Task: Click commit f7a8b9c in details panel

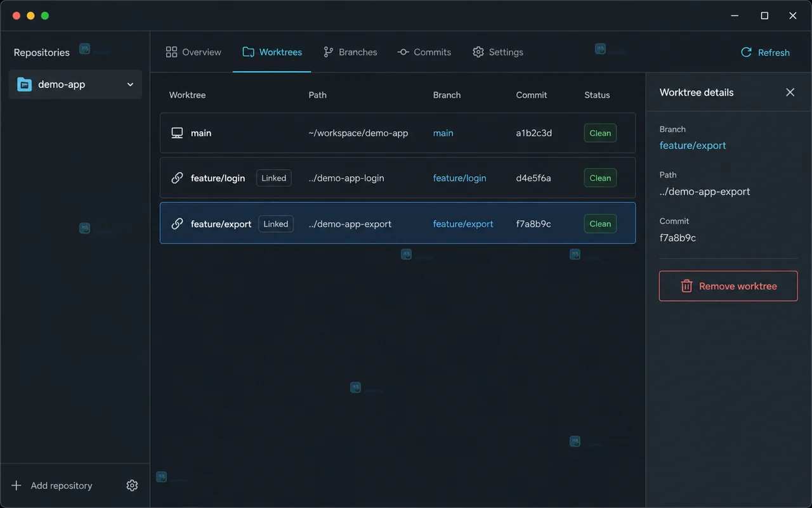Action: point(678,238)
